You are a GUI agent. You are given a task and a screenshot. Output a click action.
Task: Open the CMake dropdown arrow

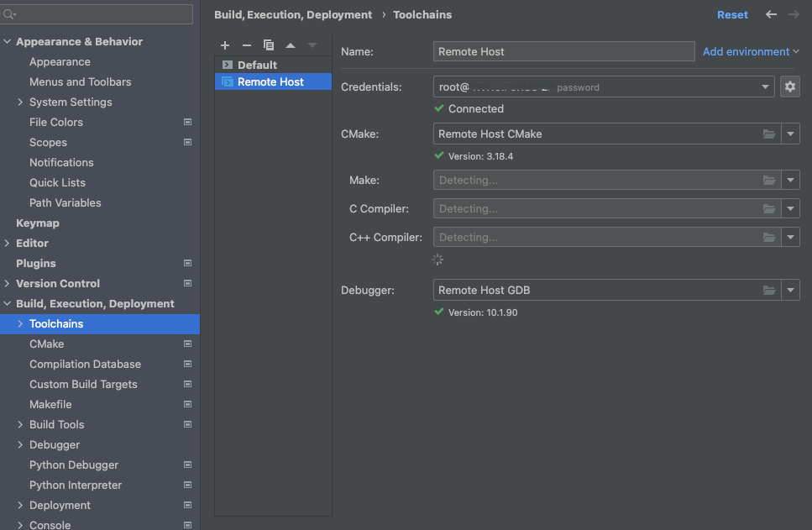[x=790, y=134]
